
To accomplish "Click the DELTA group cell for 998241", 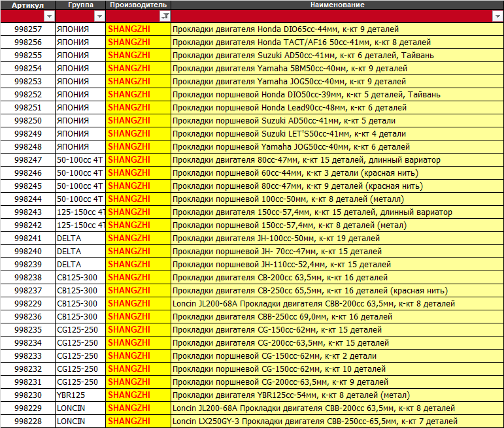I will click(80, 239).
